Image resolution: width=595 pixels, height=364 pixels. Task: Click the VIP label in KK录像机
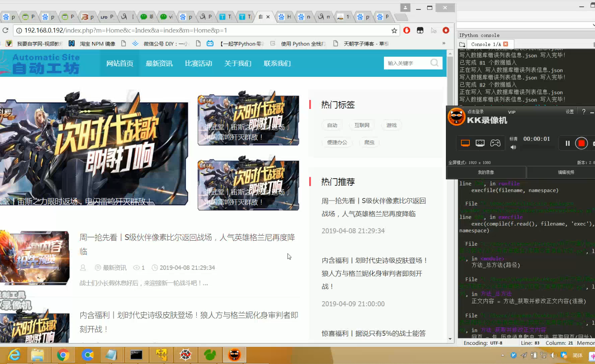512,112
